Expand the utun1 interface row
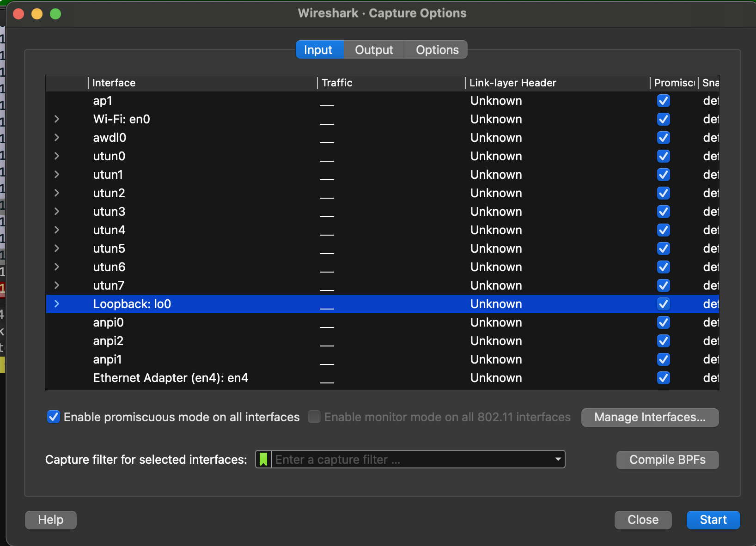The image size is (756, 546). (57, 175)
